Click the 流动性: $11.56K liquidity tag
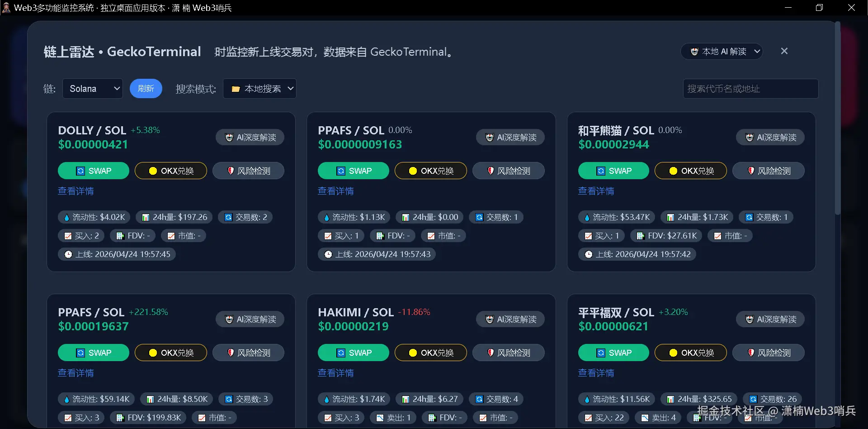868x429 pixels. pos(617,400)
